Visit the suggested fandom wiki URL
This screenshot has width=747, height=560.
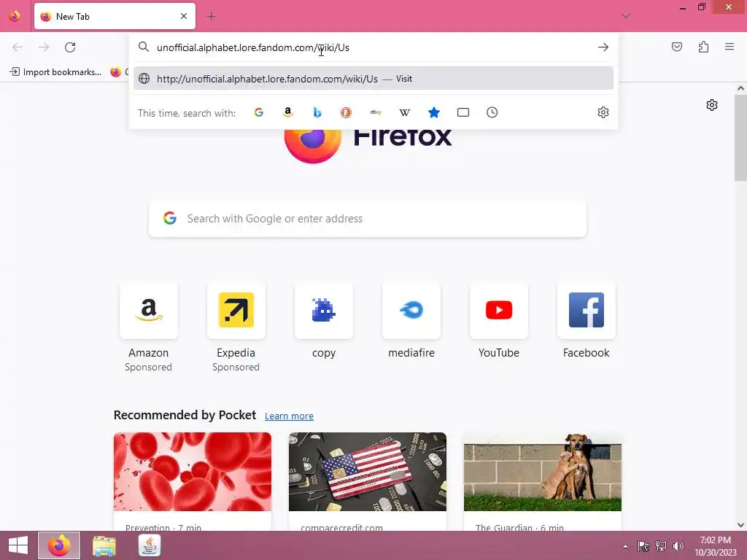click(373, 79)
